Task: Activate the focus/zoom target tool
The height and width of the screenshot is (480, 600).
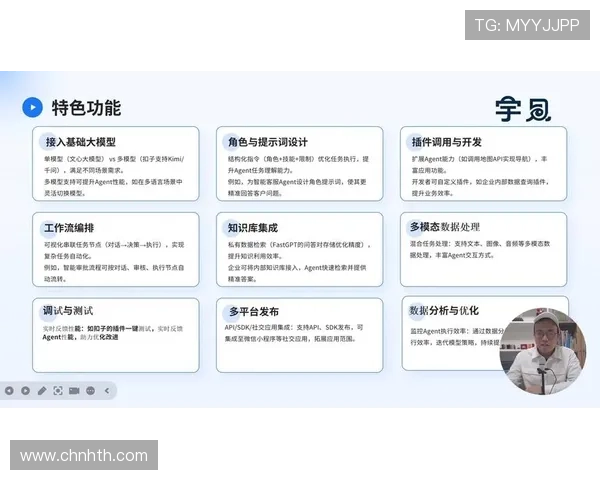Action: (58, 391)
